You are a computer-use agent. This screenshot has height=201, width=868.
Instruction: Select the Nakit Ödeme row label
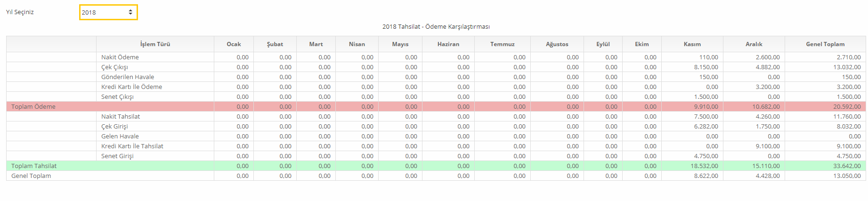[x=120, y=57]
